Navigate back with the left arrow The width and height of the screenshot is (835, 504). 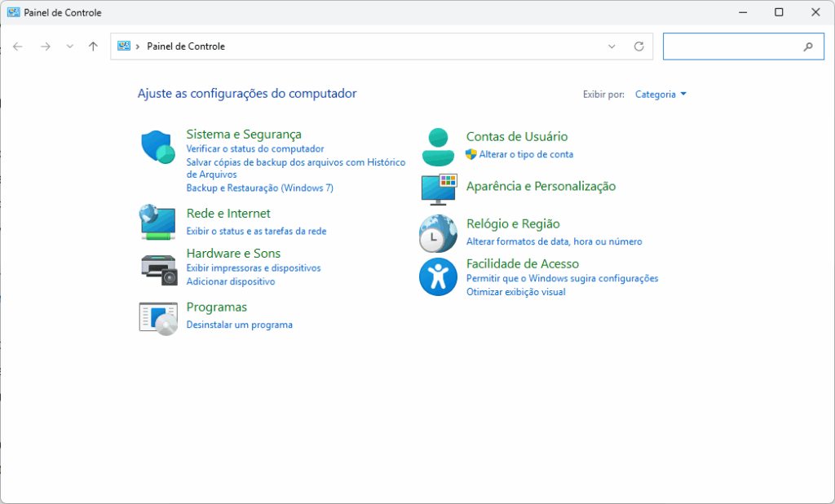pyautogui.click(x=17, y=46)
